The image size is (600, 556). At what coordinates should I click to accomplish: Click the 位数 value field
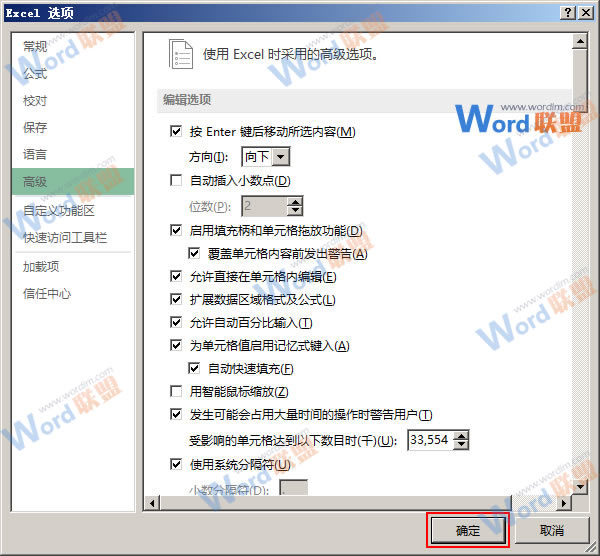[264, 206]
